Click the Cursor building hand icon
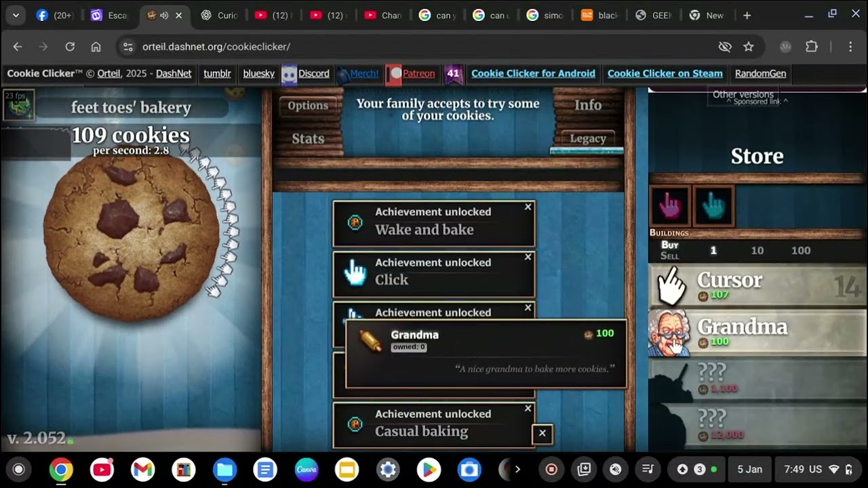 pos(671,286)
